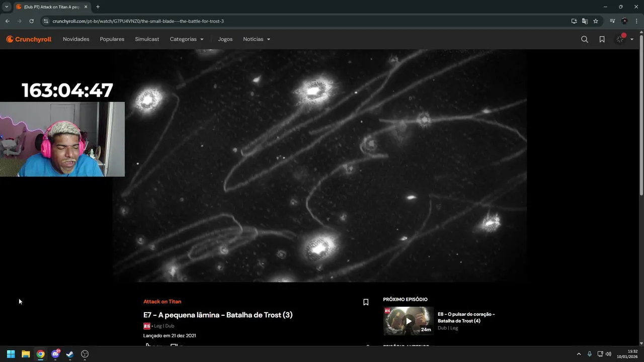Open the Jogos menu item
644x362 pixels.
point(225,39)
